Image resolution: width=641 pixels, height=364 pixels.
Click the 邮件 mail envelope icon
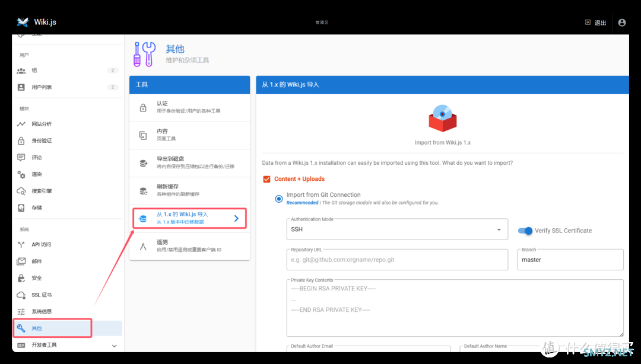(21, 261)
